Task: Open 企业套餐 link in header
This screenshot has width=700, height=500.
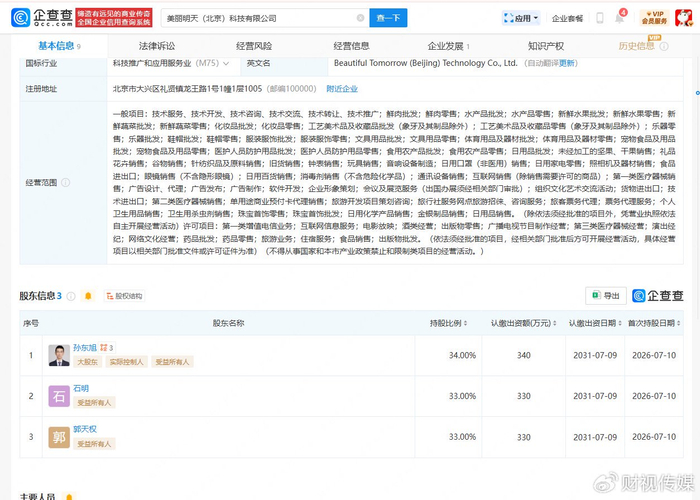Action: click(567, 18)
